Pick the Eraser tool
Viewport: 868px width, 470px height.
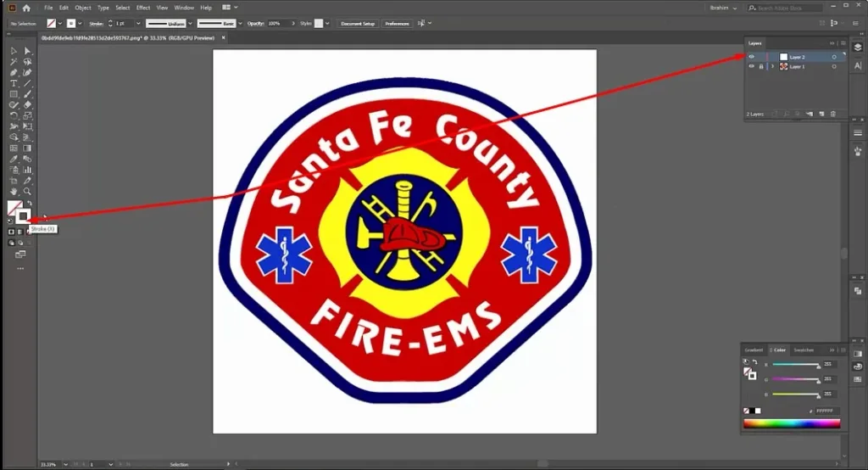coord(27,104)
